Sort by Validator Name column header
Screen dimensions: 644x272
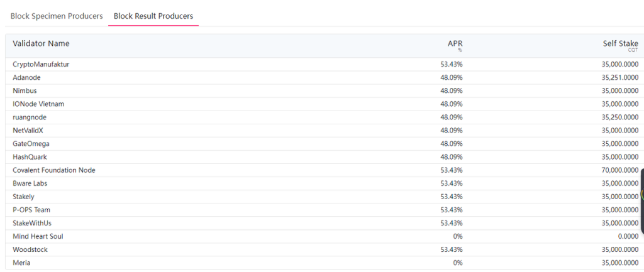pyautogui.click(x=41, y=43)
